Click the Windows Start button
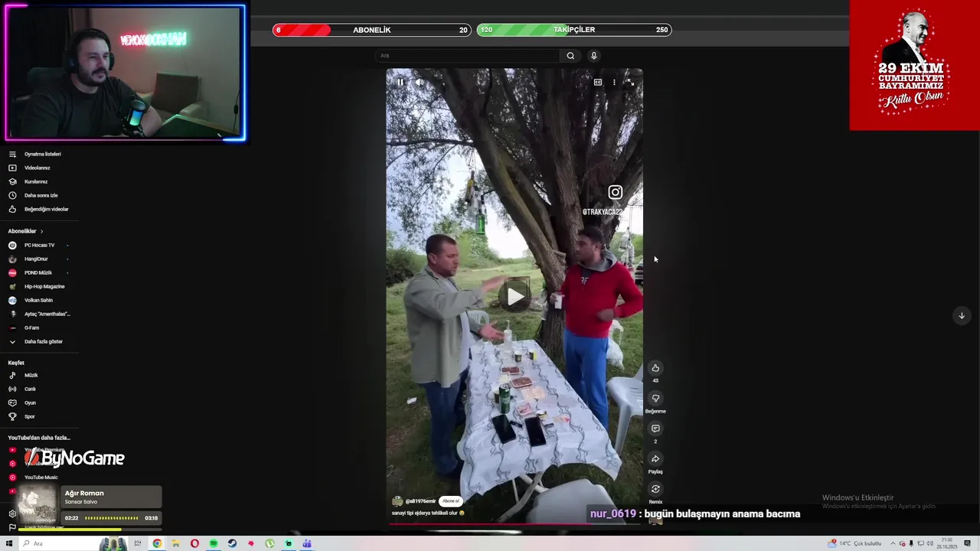The height and width of the screenshot is (551, 980). [x=9, y=543]
